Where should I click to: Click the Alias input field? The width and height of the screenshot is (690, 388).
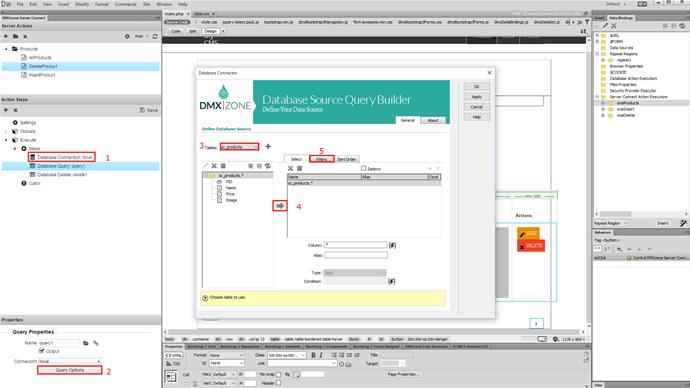click(x=356, y=255)
